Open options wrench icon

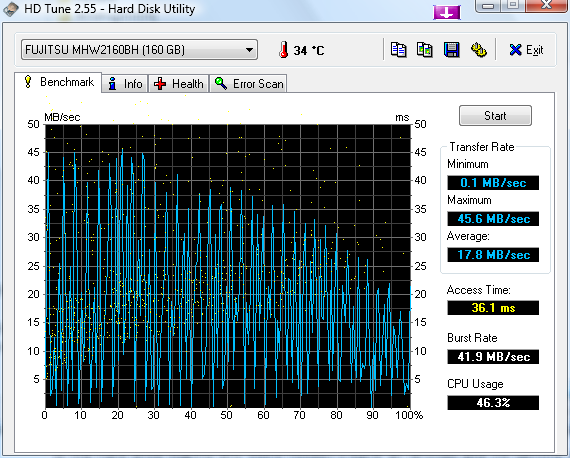pyautogui.click(x=478, y=50)
